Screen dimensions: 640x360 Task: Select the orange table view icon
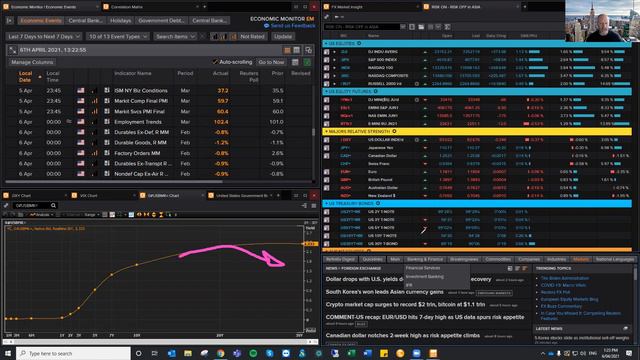[287, 50]
